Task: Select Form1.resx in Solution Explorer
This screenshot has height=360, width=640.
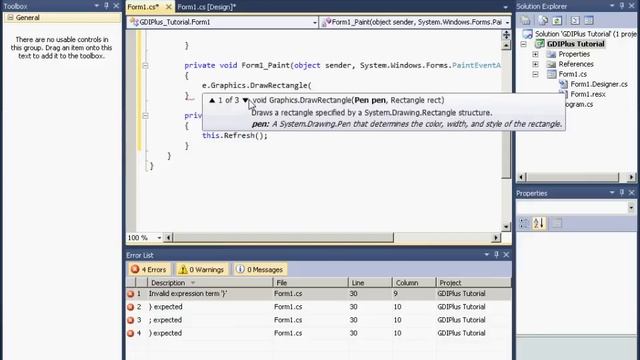Action: (x=588, y=94)
